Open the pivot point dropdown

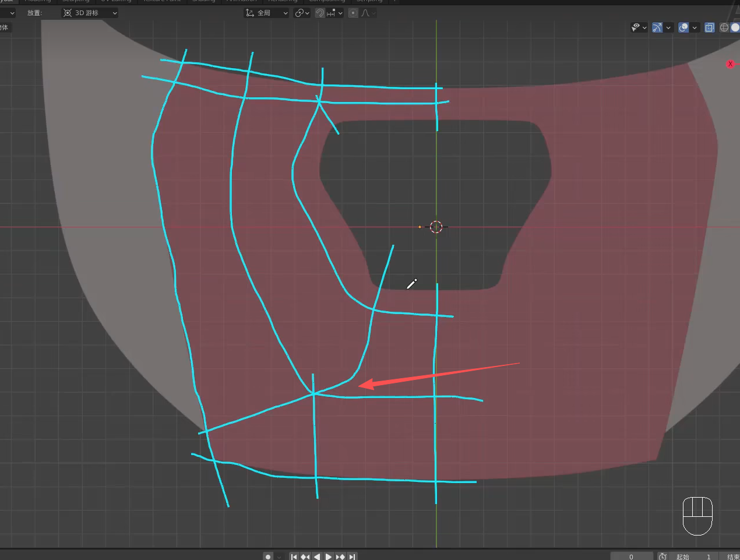302,13
